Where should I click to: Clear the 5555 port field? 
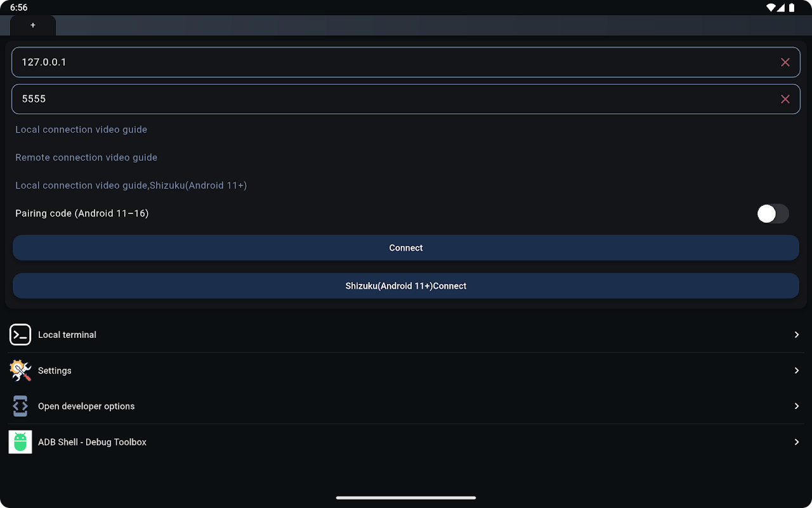pyautogui.click(x=785, y=99)
